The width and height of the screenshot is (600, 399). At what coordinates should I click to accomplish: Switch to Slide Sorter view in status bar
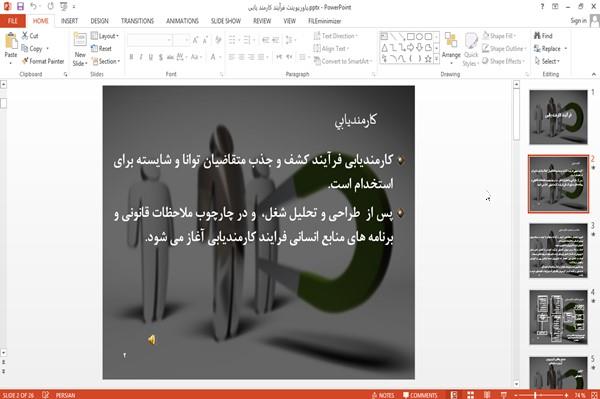pyautogui.click(x=470, y=395)
